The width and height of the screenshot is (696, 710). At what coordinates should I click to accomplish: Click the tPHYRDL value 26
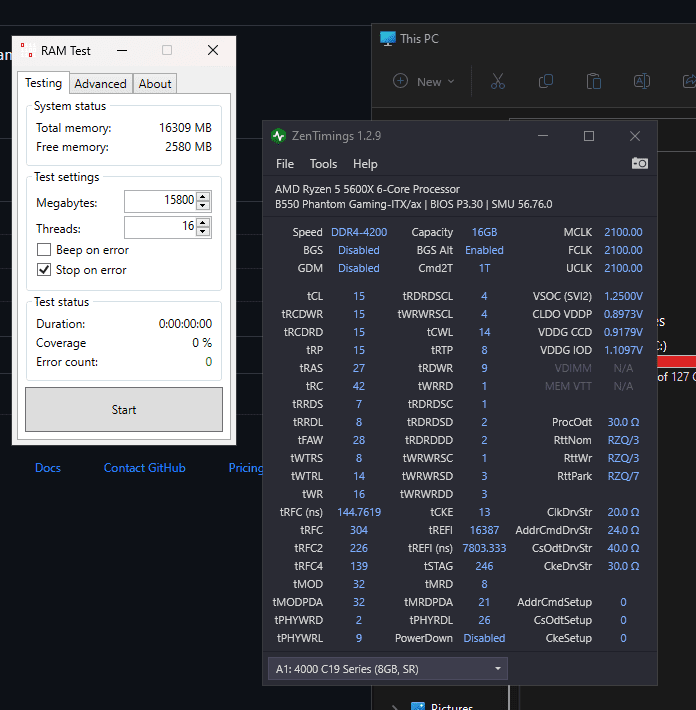tap(484, 620)
